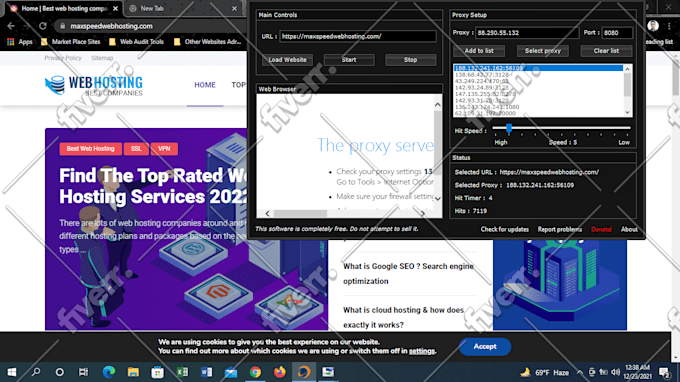Open Microsoft Store from taskbar
This screenshot has height=382, width=680.
(157, 372)
